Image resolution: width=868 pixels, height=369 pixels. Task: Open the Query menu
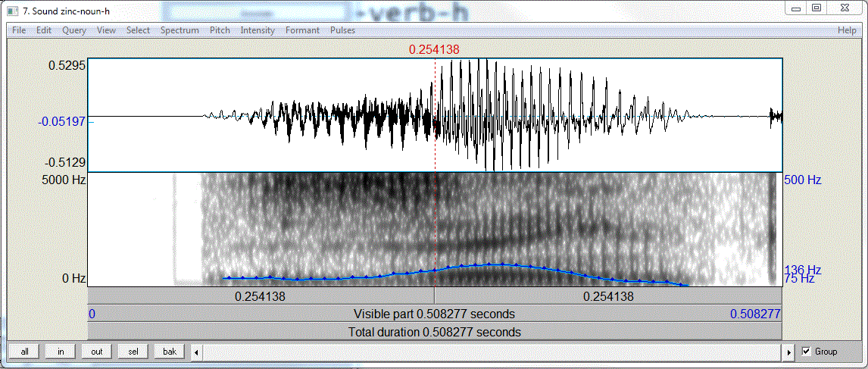74,30
